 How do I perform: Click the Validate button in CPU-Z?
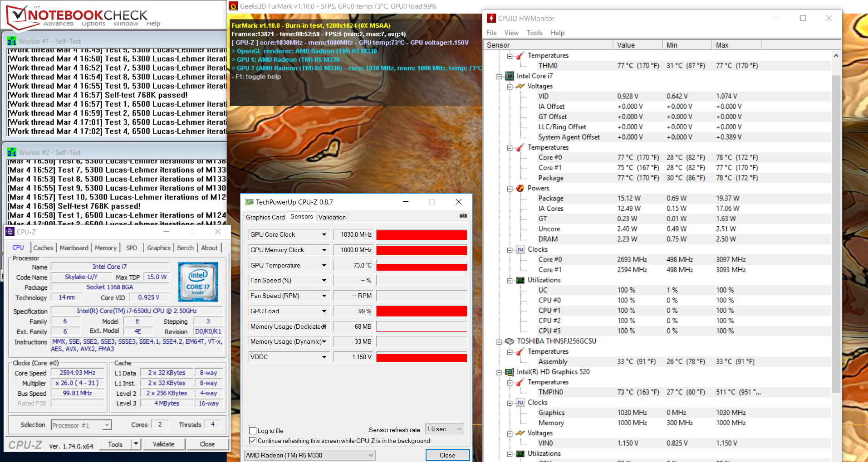163,444
